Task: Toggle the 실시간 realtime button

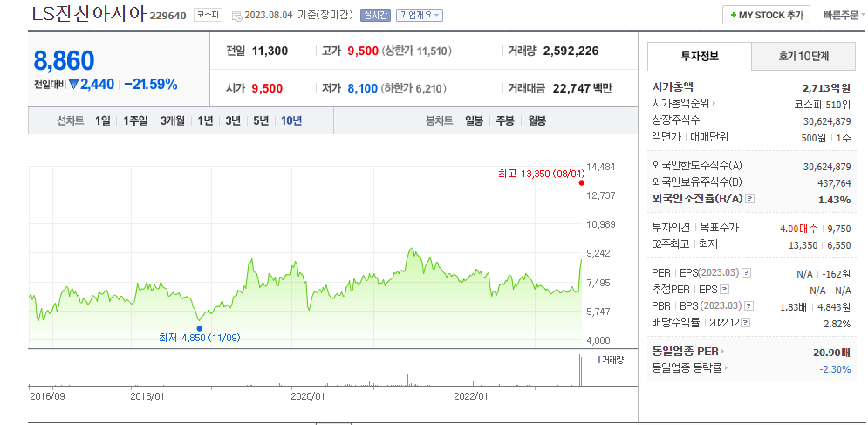Action: click(x=375, y=16)
